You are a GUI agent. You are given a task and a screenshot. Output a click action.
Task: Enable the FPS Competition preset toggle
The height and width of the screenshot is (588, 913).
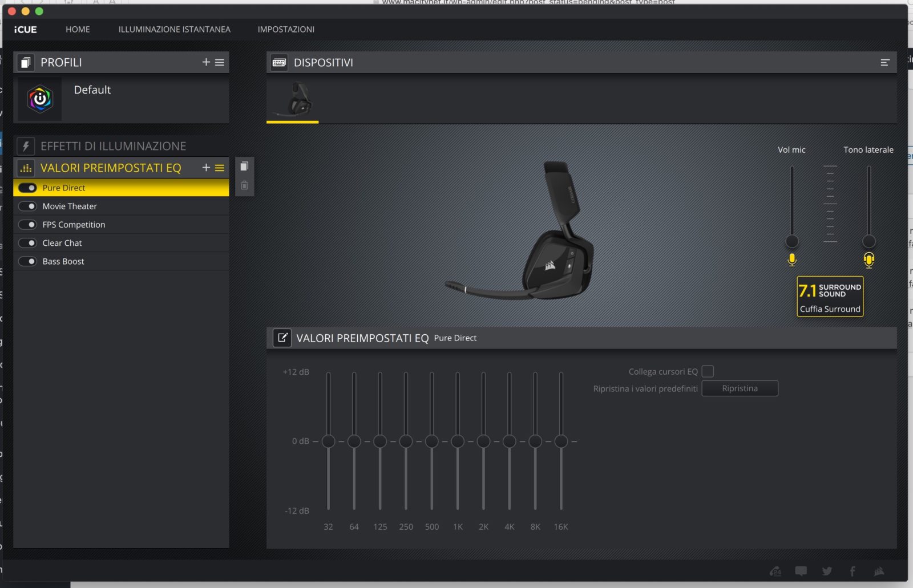tap(27, 225)
